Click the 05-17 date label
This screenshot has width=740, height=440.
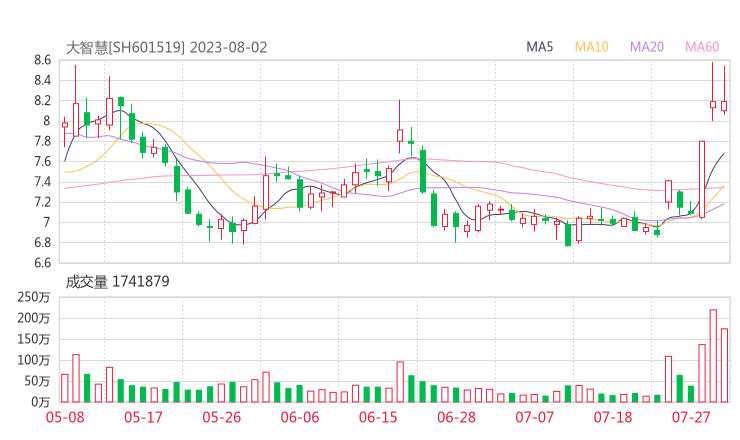coord(143,417)
